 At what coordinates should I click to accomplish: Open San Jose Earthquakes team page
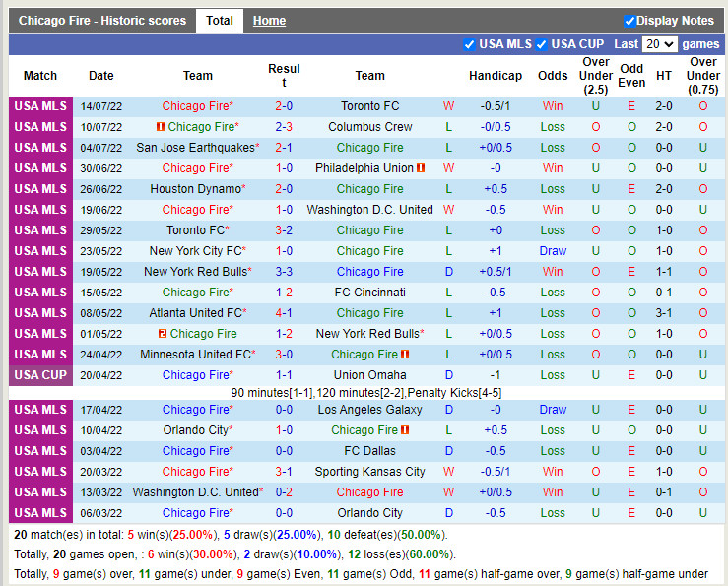point(196,148)
